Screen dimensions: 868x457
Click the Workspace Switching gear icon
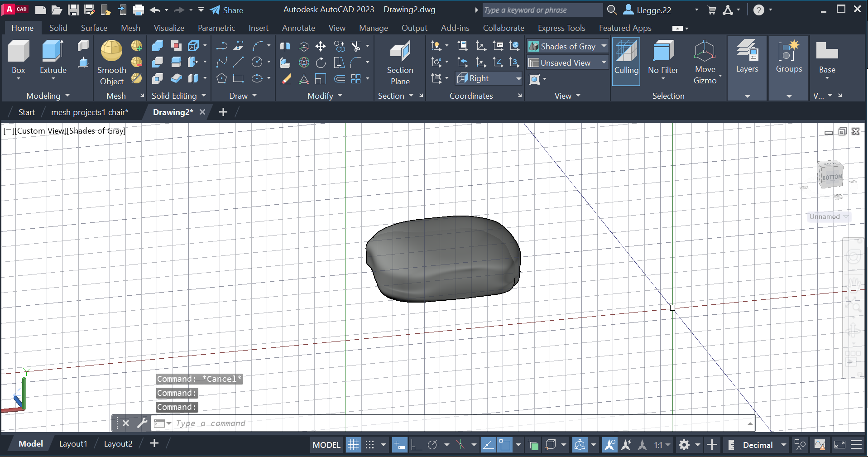(x=684, y=445)
